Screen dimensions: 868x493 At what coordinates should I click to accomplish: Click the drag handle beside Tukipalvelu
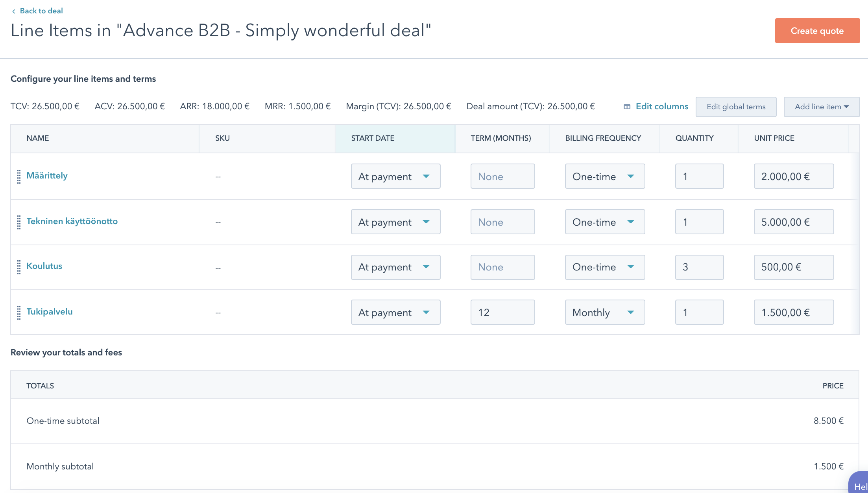click(x=18, y=312)
